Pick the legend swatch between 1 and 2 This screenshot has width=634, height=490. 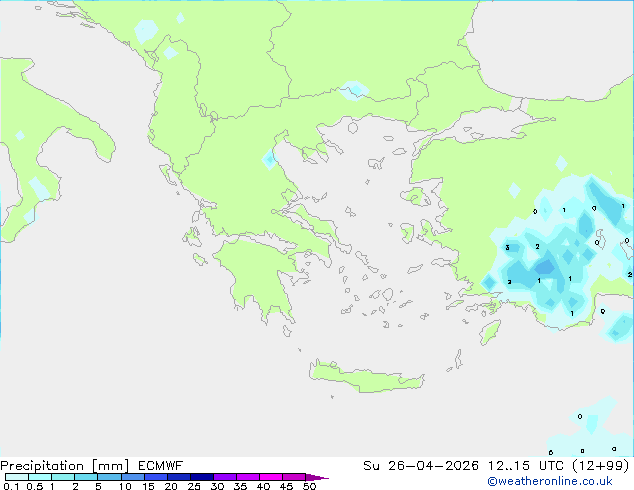[x=63, y=477]
